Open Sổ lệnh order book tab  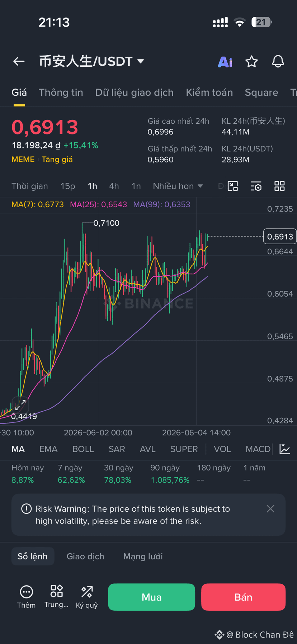click(x=33, y=556)
